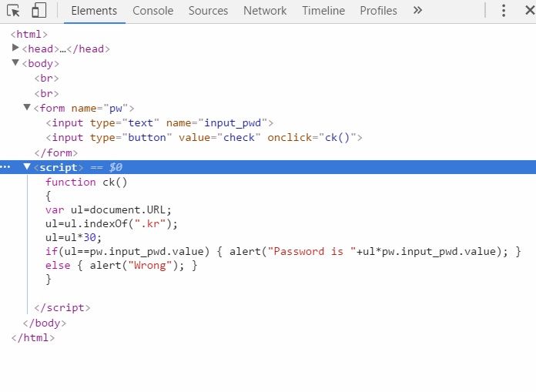Click the ul.indexOf(".kr") line
Viewport: 536px width, 392px height.
[x=112, y=224]
